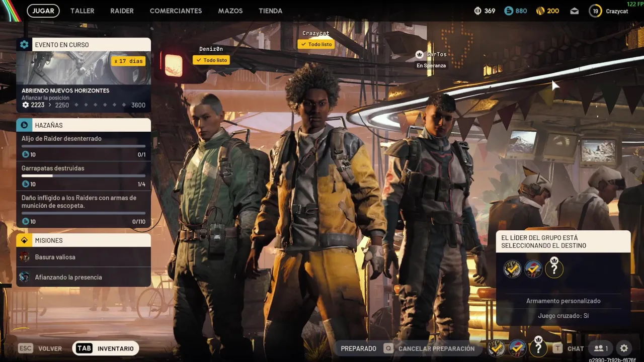The width and height of the screenshot is (644, 362).
Task: Open the party members count icon
Action: click(601, 348)
